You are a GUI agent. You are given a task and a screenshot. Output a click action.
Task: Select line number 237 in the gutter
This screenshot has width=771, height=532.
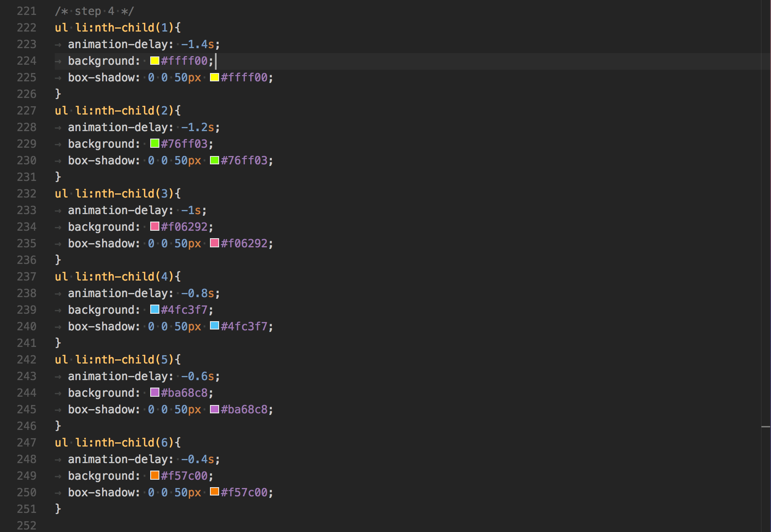27,277
